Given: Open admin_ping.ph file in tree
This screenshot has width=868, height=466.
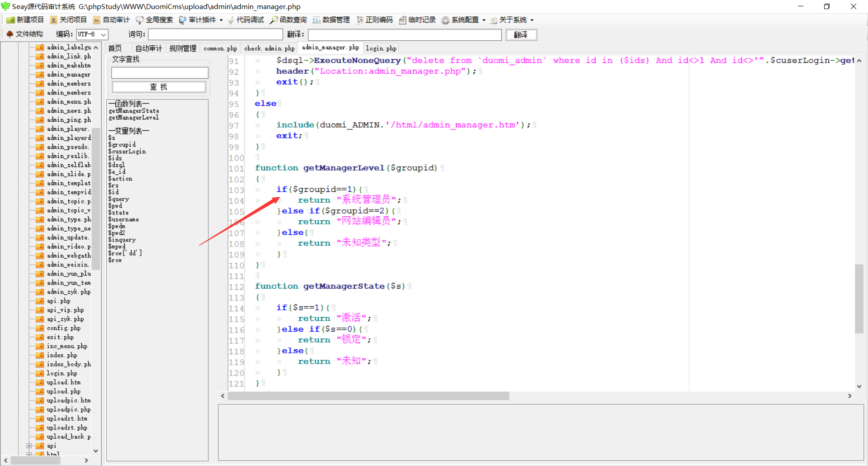Looking at the screenshot, I should point(69,119).
